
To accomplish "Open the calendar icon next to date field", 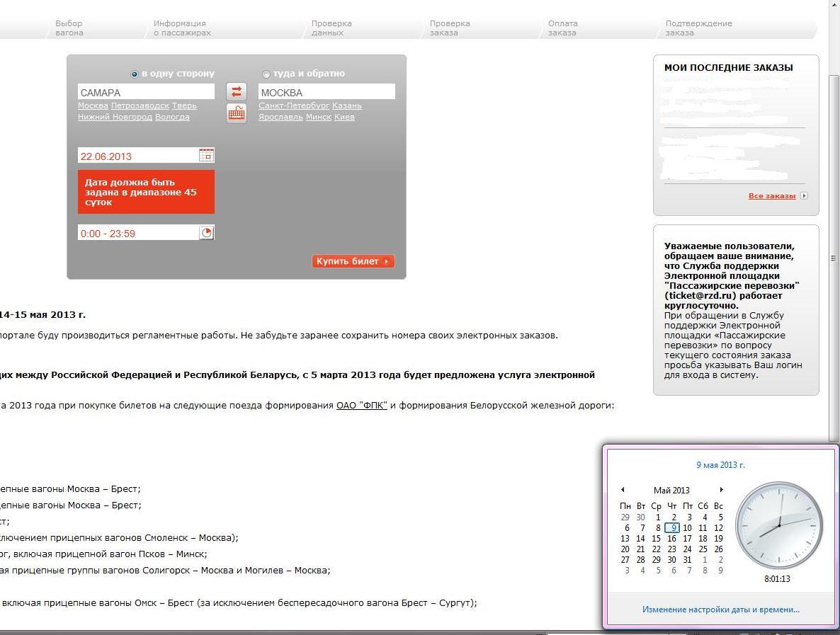I will click(x=206, y=155).
